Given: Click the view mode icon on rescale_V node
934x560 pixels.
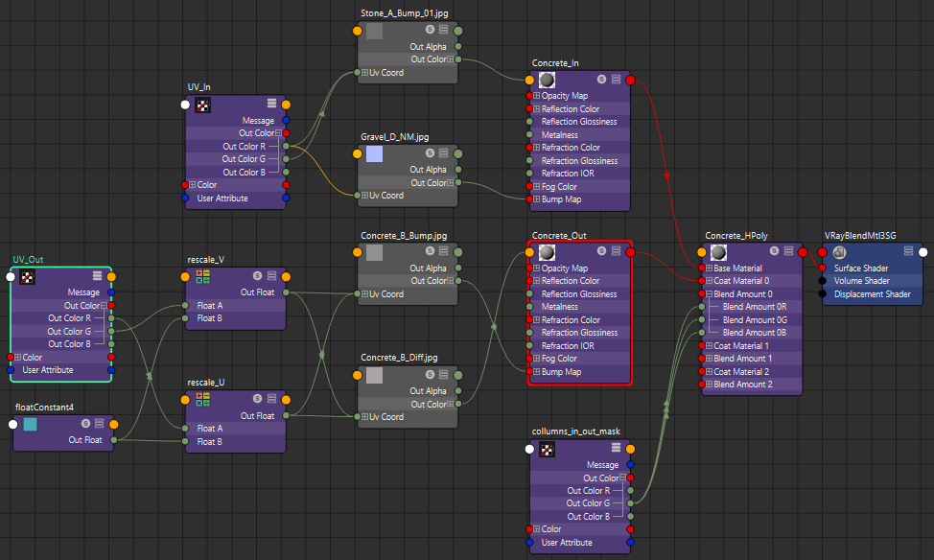Looking at the screenshot, I should pyautogui.click(x=271, y=275).
